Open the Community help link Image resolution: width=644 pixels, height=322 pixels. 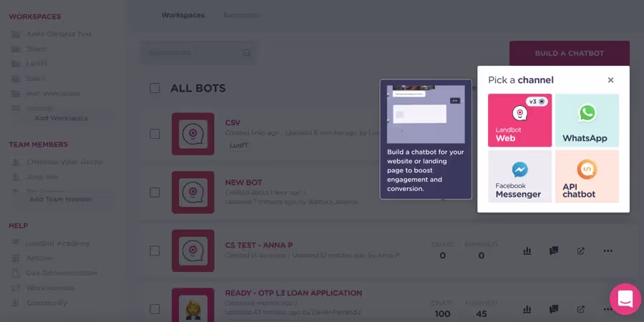click(x=47, y=303)
